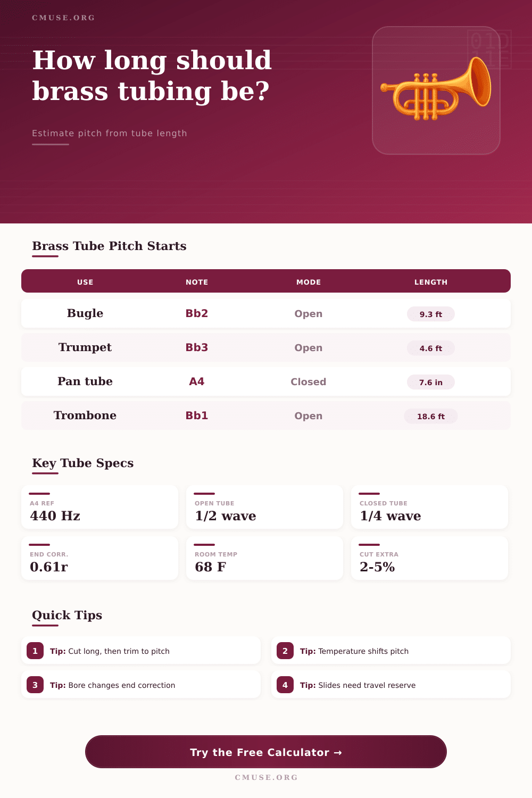The width and height of the screenshot is (532, 798).
Task: Click the Try the Free Calculator button
Action: pos(266,752)
